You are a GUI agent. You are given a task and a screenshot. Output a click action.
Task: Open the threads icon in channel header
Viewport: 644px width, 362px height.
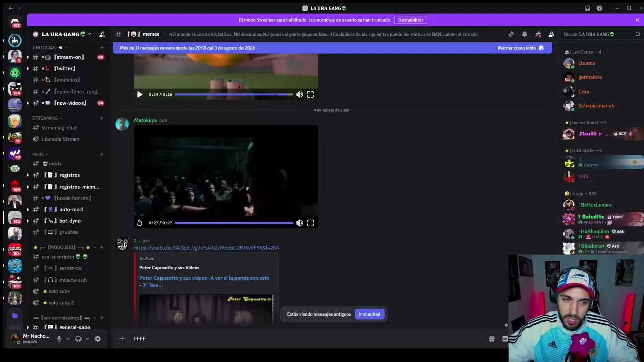point(511,34)
